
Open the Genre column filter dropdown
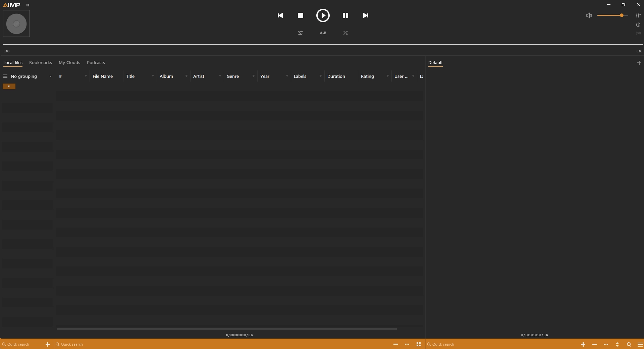pyautogui.click(x=254, y=76)
